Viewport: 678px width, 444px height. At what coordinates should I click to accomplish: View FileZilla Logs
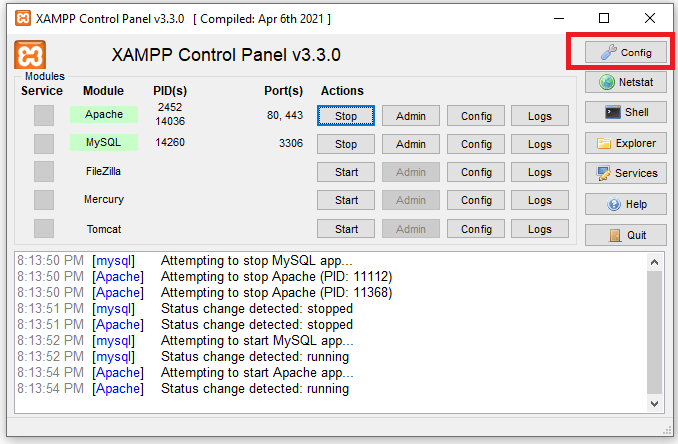point(540,172)
